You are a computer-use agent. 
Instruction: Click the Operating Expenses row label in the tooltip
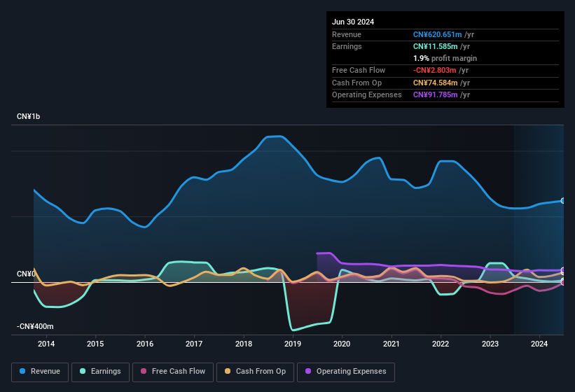tap(367, 95)
